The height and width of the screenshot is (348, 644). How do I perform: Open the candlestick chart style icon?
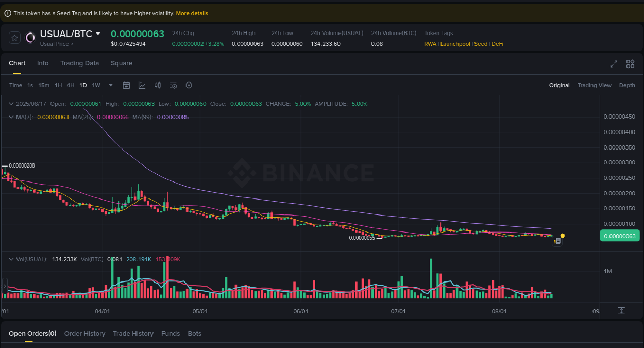click(158, 85)
